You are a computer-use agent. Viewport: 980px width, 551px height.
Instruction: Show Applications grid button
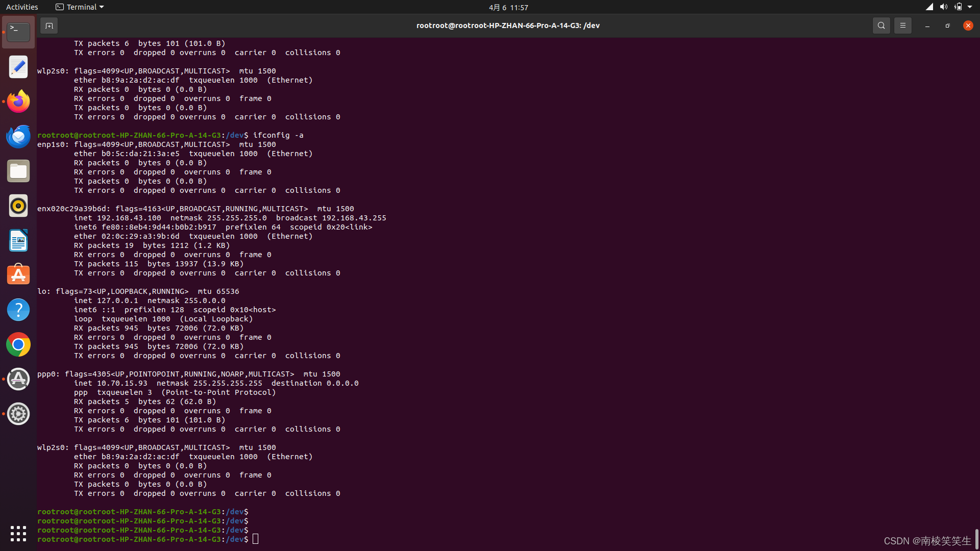point(18,533)
